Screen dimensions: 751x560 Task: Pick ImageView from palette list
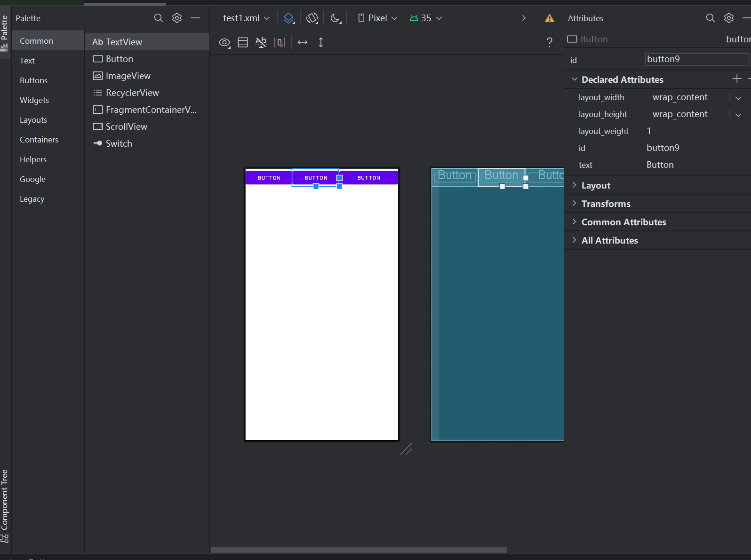tap(147, 76)
